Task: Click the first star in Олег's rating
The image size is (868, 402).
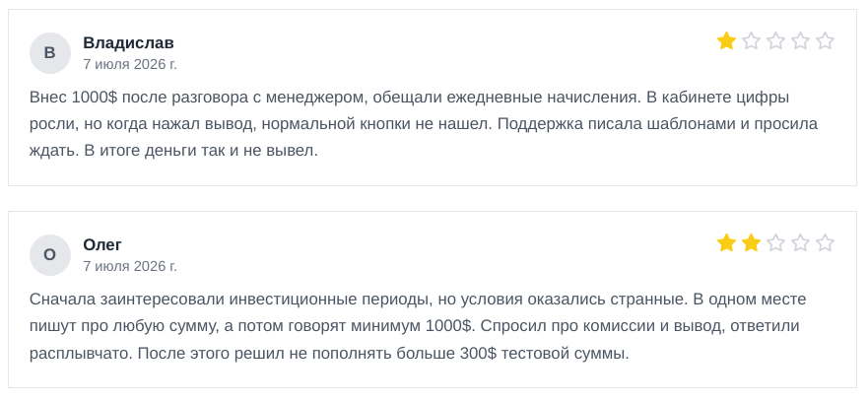Action: click(x=726, y=243)
